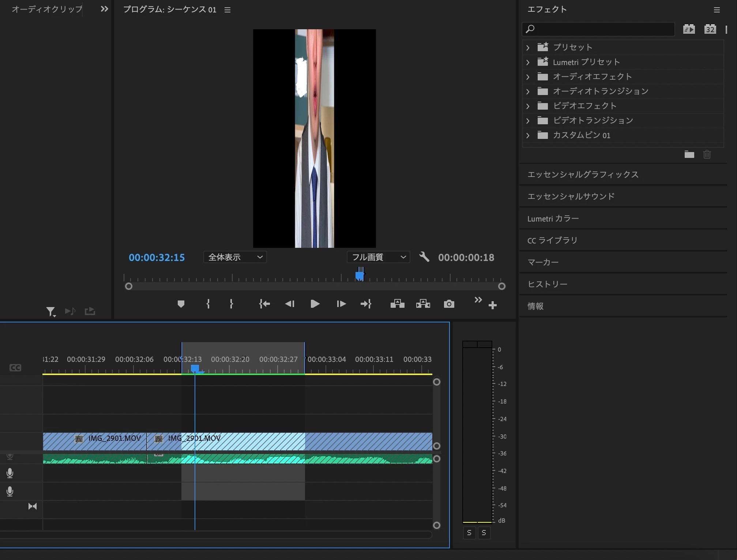Expand the ビデオエフェクト folder

[x=528, y=106]
